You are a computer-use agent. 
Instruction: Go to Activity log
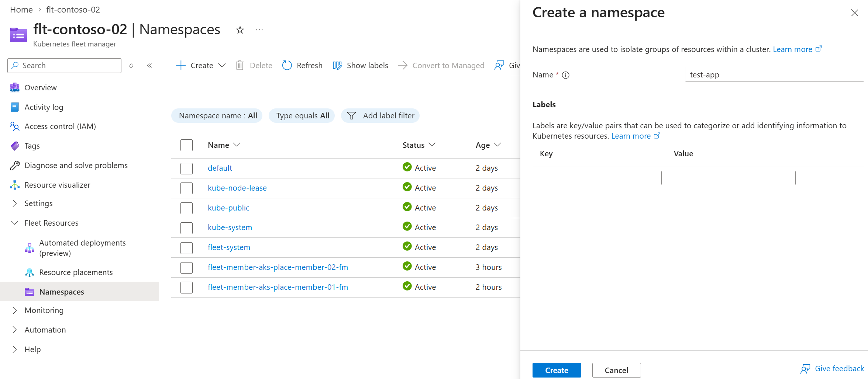(44, 107)
